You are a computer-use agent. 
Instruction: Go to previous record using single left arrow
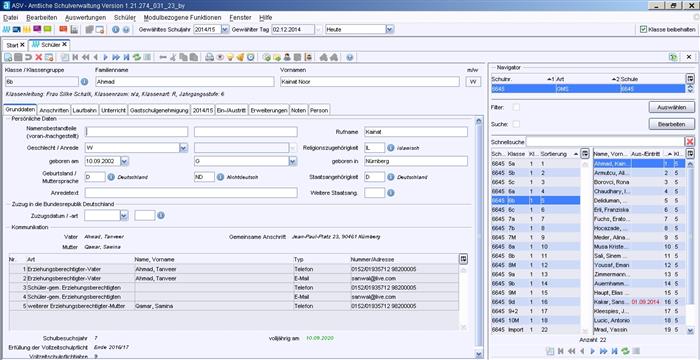[x=95, y=57]
